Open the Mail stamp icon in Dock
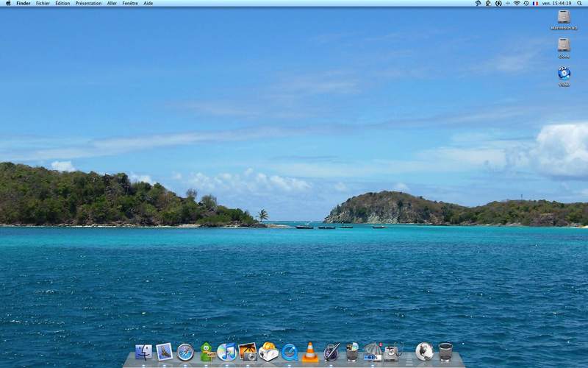This screenshot has width=588, height=368. click(164, 352)
